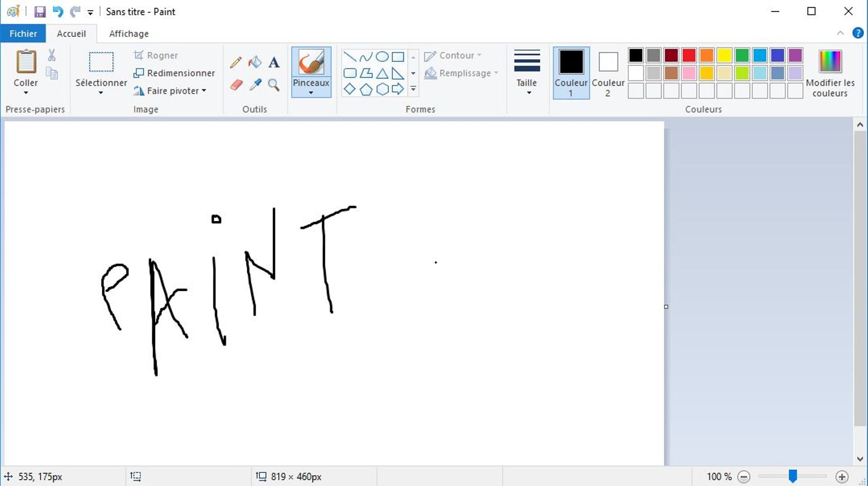The width and height of the screenshot is (868, 486).
Task: Select the Fill with color tool
Action: (255, 62)
